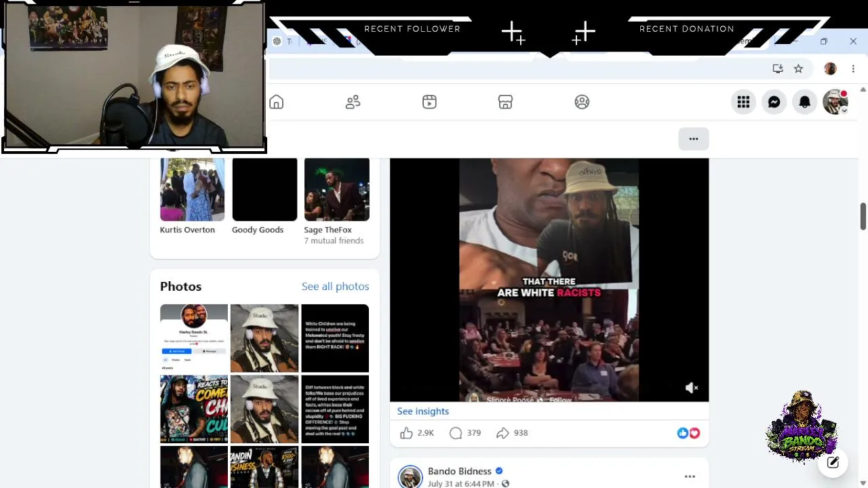Expand the account menu on the profile avatar
The image size is (868, 488).
point(835,102)
